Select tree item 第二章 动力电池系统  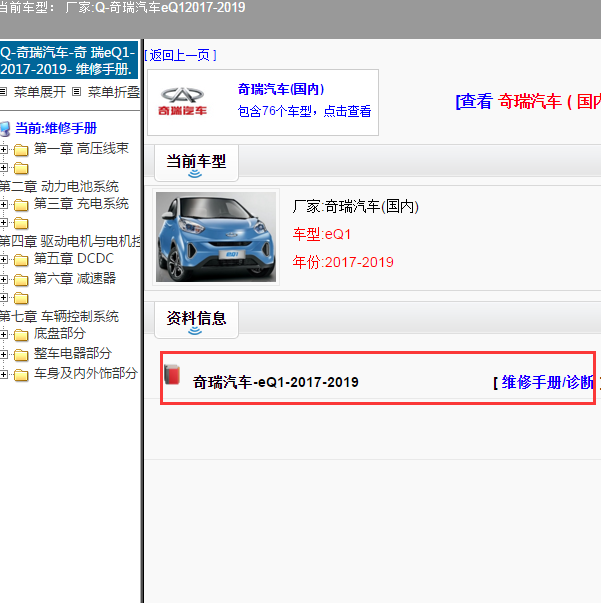click(59, 187)
